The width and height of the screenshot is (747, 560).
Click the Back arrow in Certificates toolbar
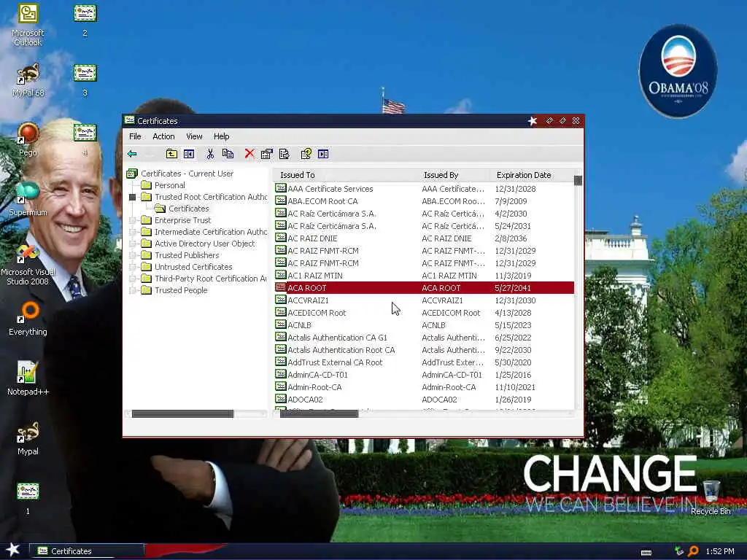click(x=132, y=154)
